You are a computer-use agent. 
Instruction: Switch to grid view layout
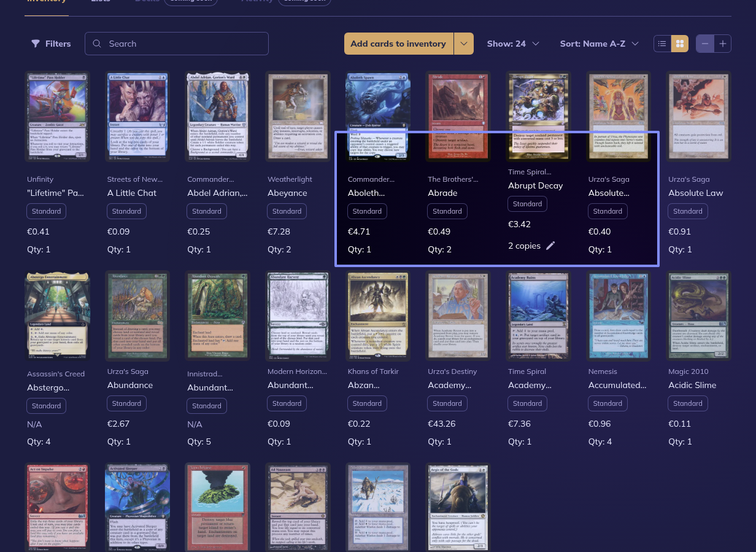(x=679, y=44)
